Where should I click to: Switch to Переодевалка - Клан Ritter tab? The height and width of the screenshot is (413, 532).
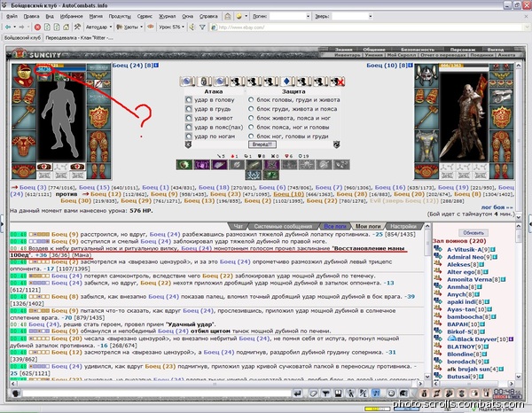[80, 37]
